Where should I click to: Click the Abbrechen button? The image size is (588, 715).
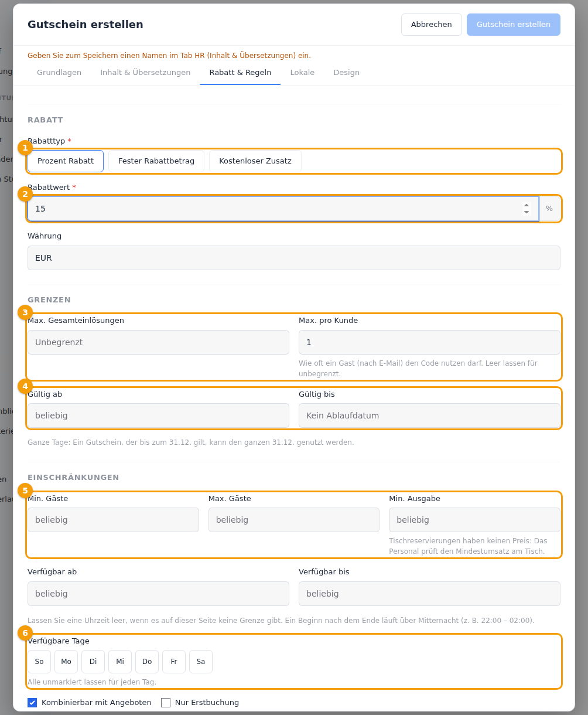tap(432, 25)
